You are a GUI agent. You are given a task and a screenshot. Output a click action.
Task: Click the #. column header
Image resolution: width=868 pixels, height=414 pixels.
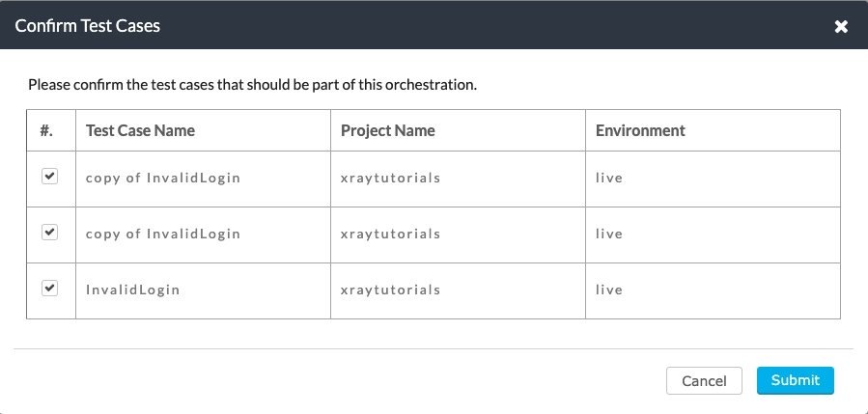coord(46,130)
